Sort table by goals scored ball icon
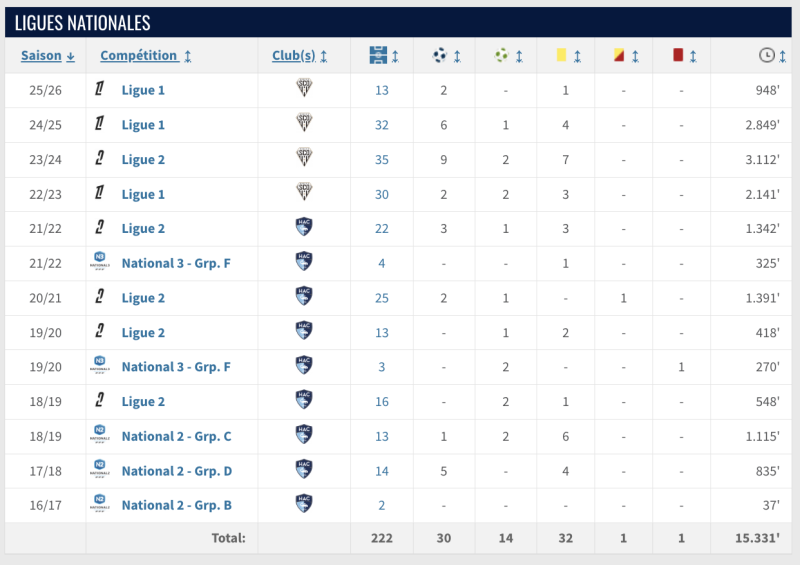 tap(440, 56)
